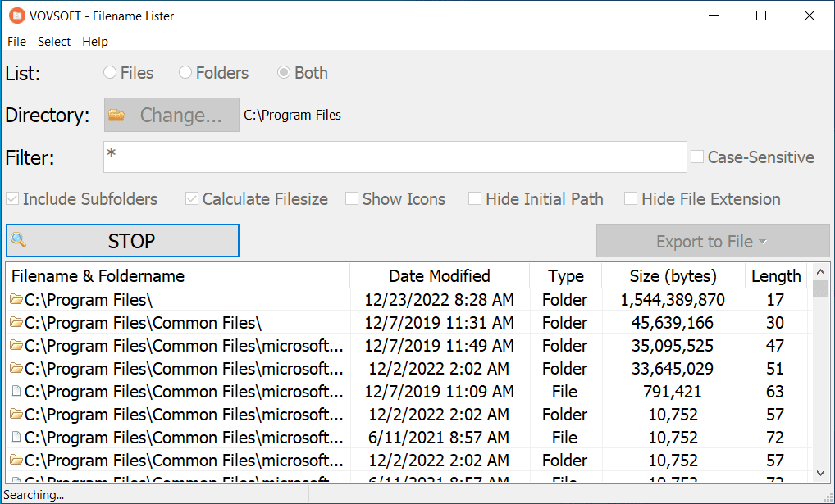The width and height of the screenshot is (835, 504).
Task: Click the folder icon on Change button
Action: [117, 116]
